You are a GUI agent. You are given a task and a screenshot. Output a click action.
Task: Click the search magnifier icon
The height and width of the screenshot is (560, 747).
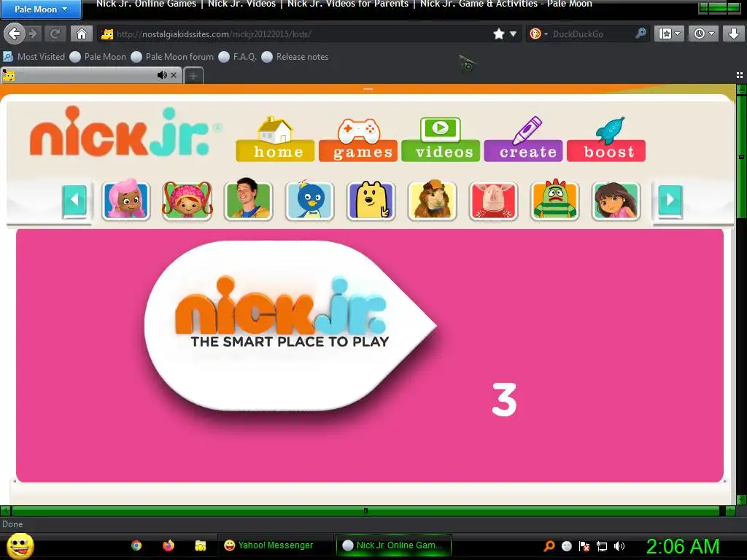(640, 34)
